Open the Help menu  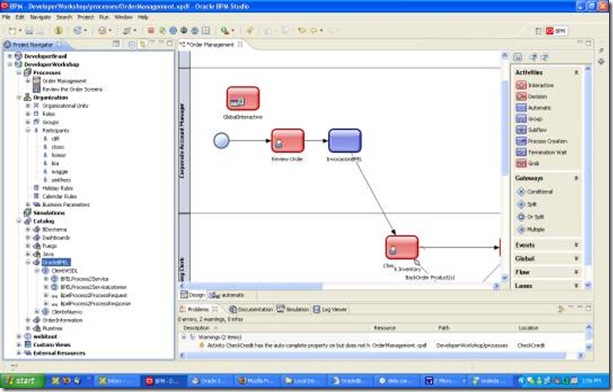143,17
